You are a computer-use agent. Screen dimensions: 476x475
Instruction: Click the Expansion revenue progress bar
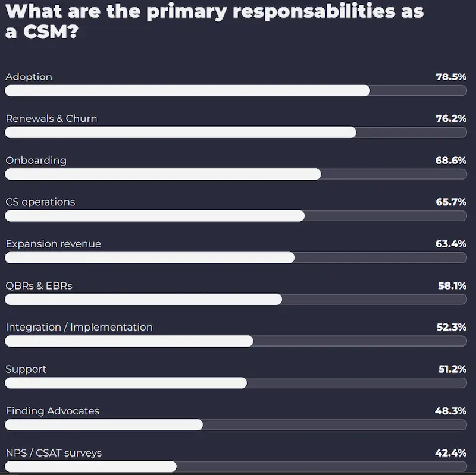[236, 257]
